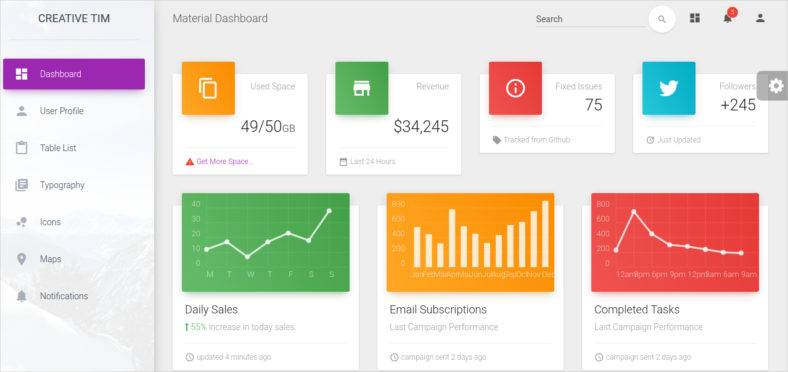Click the Email Subscriptions orange bar chart
This screenshot has width=788, height=372.
point(470,242)
